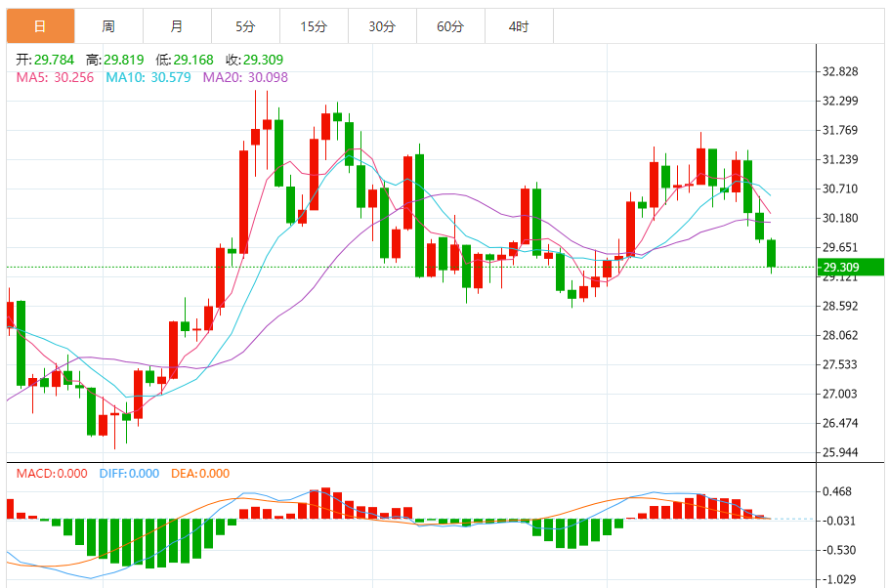
Task: Click the 31.239 price axis label
Action: click(840, 159)
